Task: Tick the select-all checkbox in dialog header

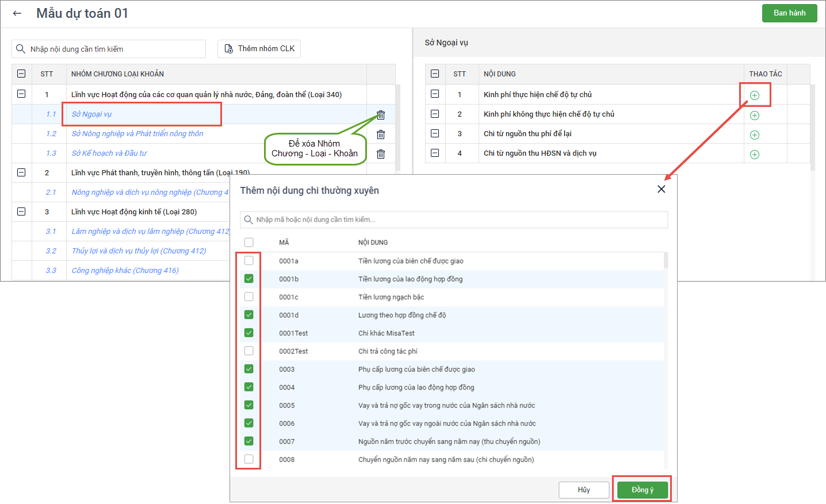Action: (x=248, y=243)
